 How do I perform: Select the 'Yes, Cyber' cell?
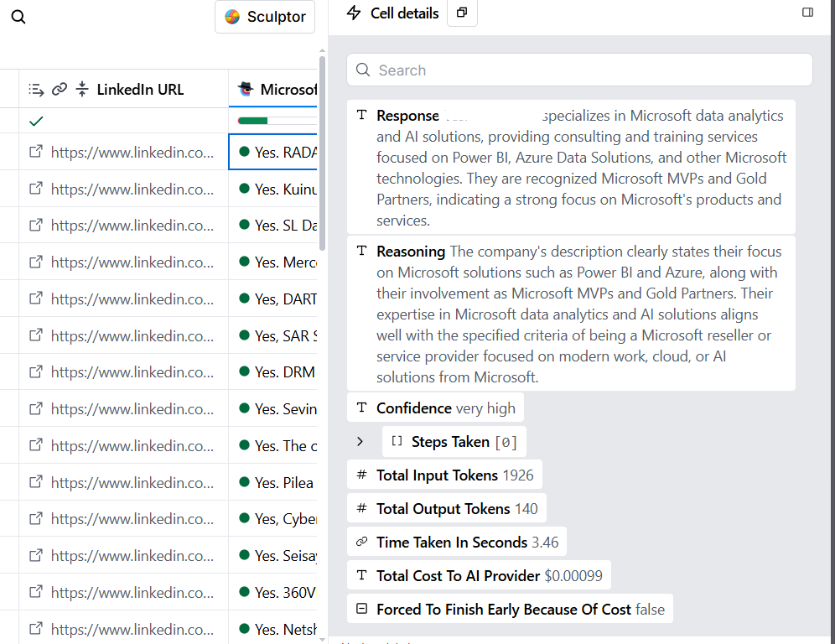273,518
